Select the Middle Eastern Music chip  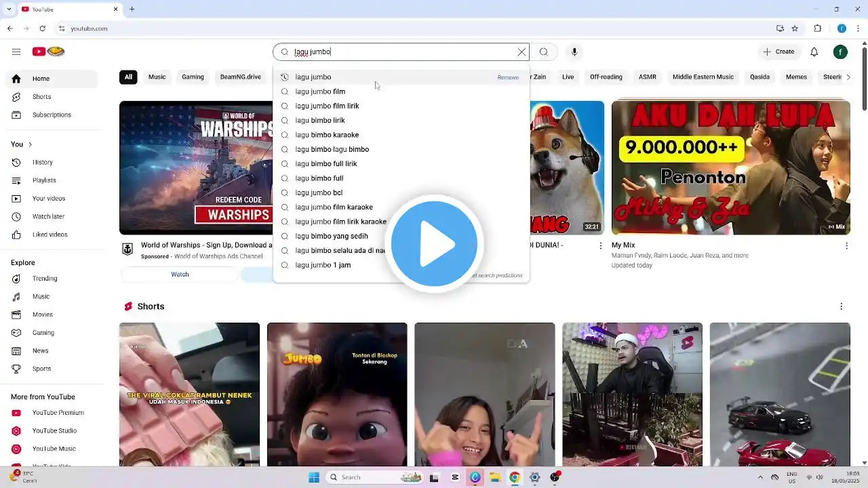click(x=703, y=77)
